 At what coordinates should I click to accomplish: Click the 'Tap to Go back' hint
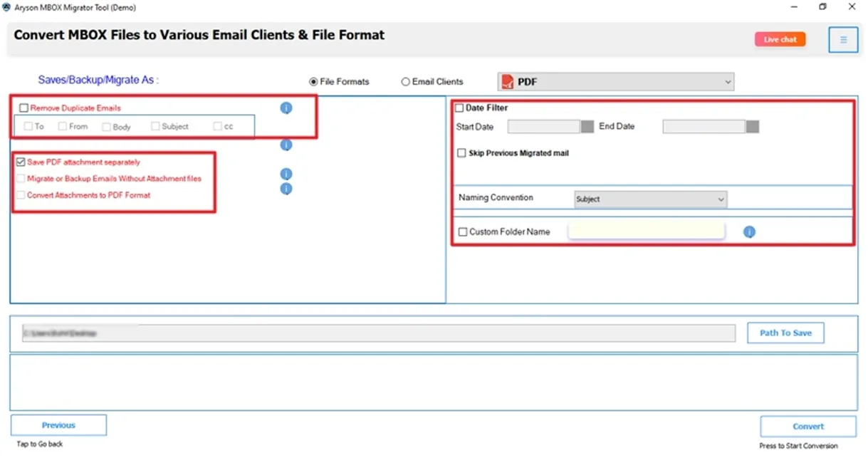[x=40, y=444]
